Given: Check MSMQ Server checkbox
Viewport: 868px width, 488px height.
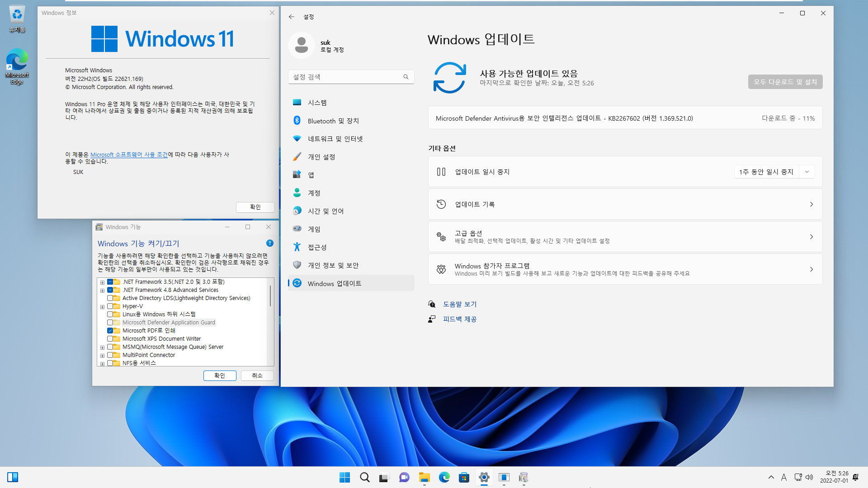Looking at the screenshot, I should [x=110, y=347].
